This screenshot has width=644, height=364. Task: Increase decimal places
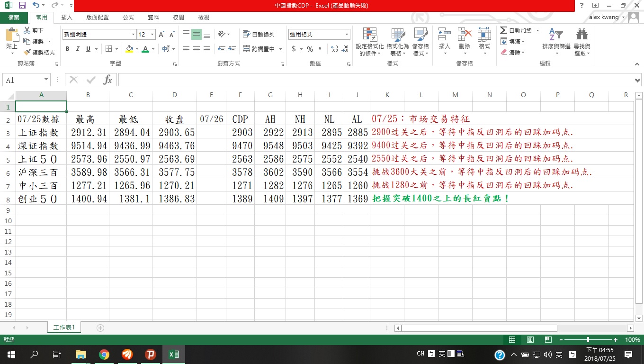pos(334,49)
